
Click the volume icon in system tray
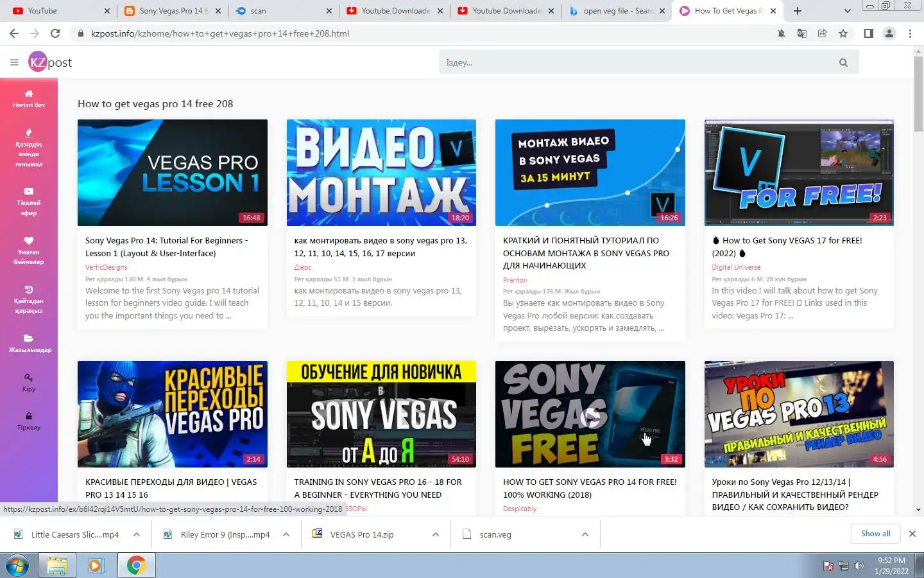[859, 566]
